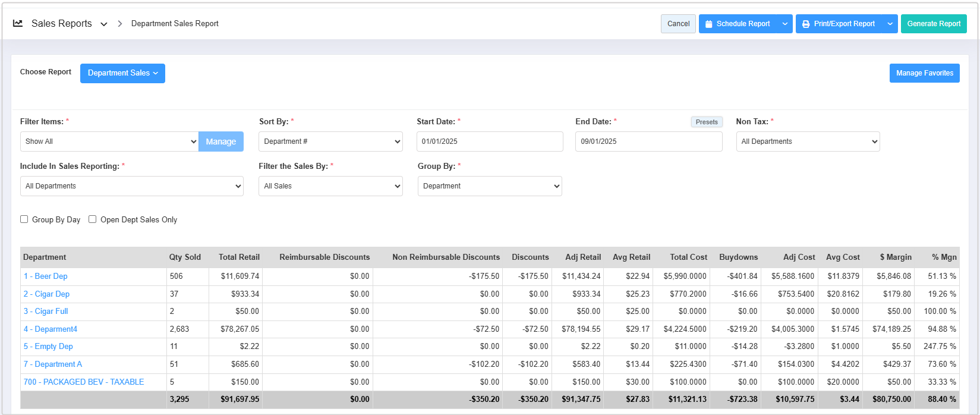Image resolution: width=980 pixels, height=415 pixels.
Task: Check the Open Dept Sales Only box
Action: (93, 219)
